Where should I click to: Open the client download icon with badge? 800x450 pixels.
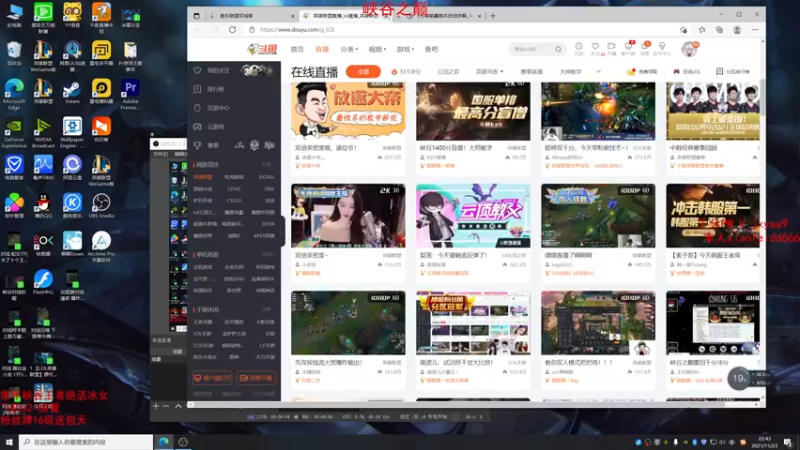628,48
